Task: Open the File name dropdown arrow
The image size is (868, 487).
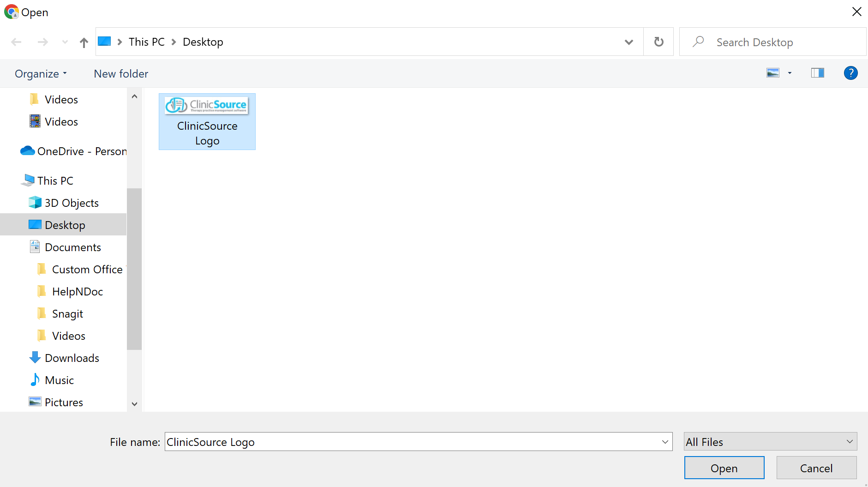Action: pos(665,442)
